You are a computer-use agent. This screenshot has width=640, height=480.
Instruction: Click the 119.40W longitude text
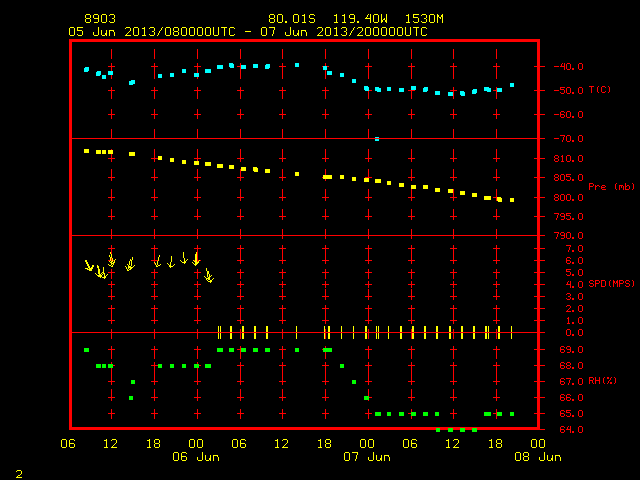[x=360, y=19]
